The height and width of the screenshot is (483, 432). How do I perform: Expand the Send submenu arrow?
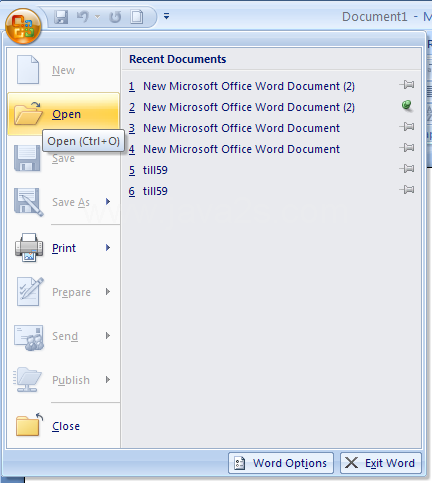[x=108, y=335]
